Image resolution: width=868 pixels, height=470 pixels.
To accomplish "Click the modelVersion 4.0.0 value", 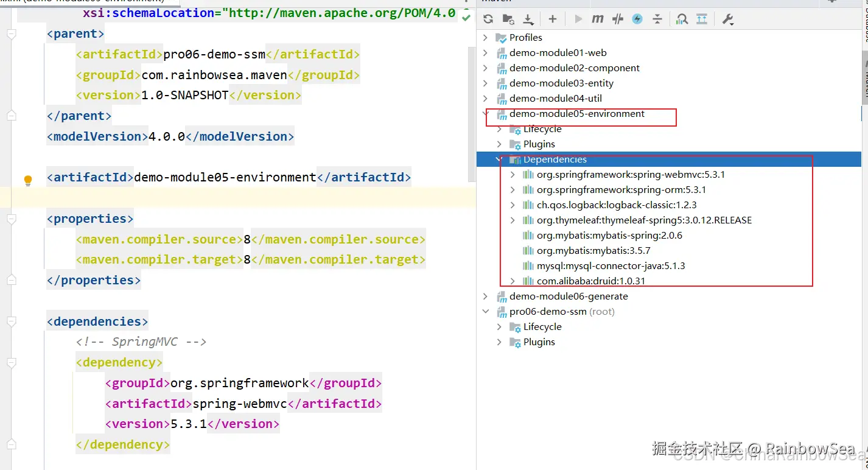I will tap(167, 136).
